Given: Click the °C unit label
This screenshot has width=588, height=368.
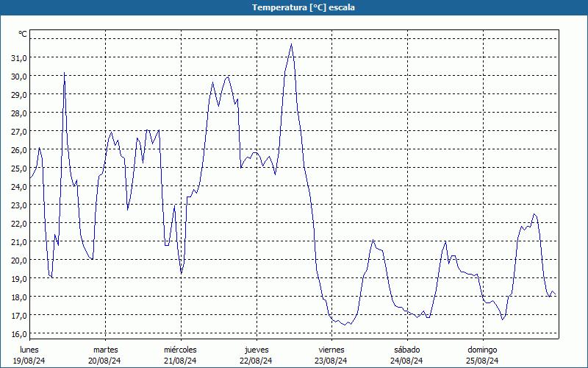Looking at the screenshot, I should point(23,34).
